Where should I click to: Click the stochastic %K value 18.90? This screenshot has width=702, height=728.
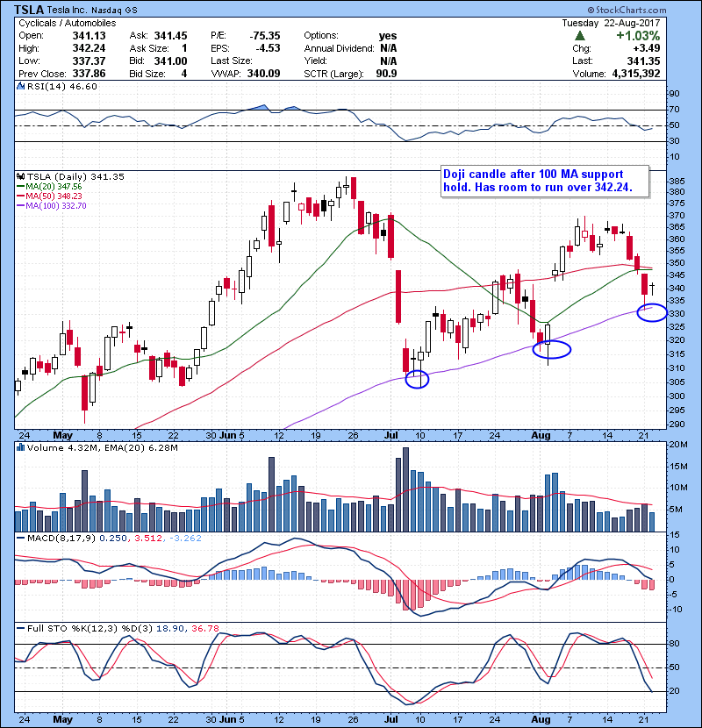point(169,629)
